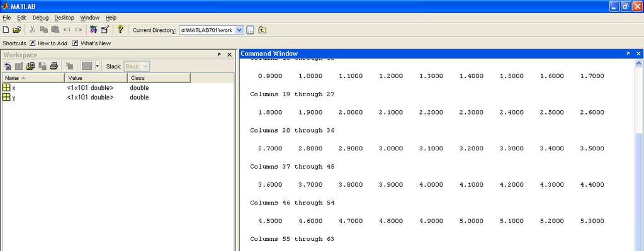This screenshot has height=251, width=644.
Task: Open the File menu
Action: pyautogui.click(x=6, y=18)
